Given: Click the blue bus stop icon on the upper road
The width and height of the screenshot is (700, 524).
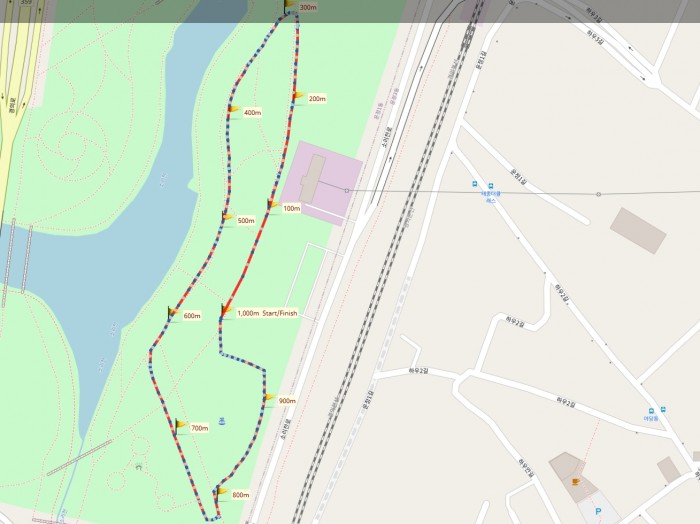Looking at the screenshot, I should (475, 184).
